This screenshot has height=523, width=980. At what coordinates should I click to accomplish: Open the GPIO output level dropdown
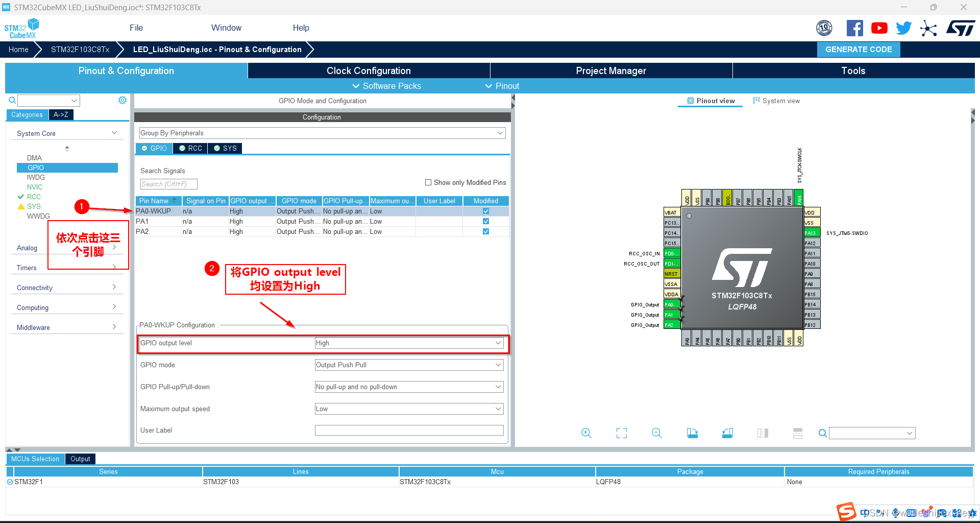[409, 343]
